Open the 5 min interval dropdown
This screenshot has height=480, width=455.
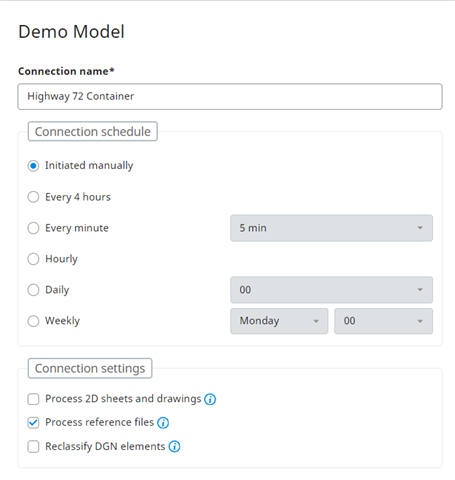(331, 228)
